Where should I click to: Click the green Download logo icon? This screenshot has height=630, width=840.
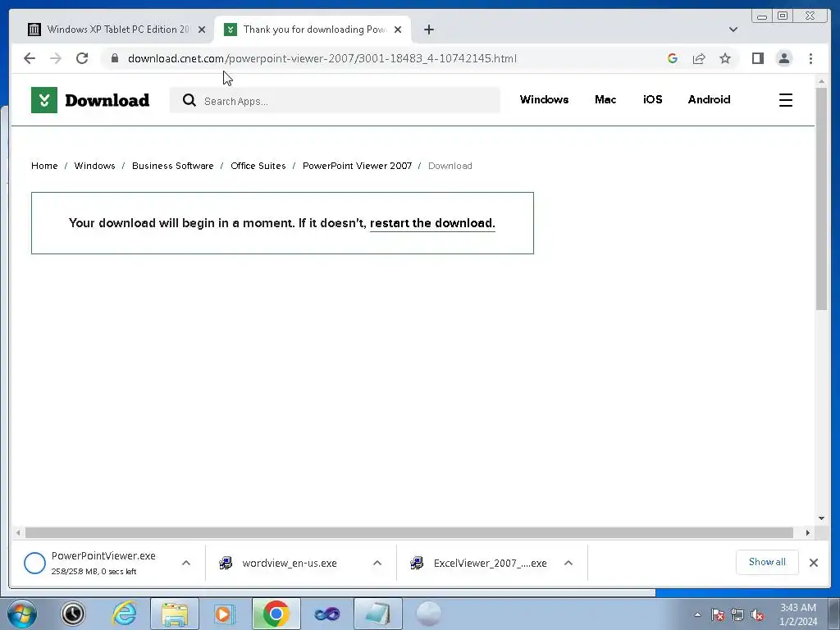(44, 100)
